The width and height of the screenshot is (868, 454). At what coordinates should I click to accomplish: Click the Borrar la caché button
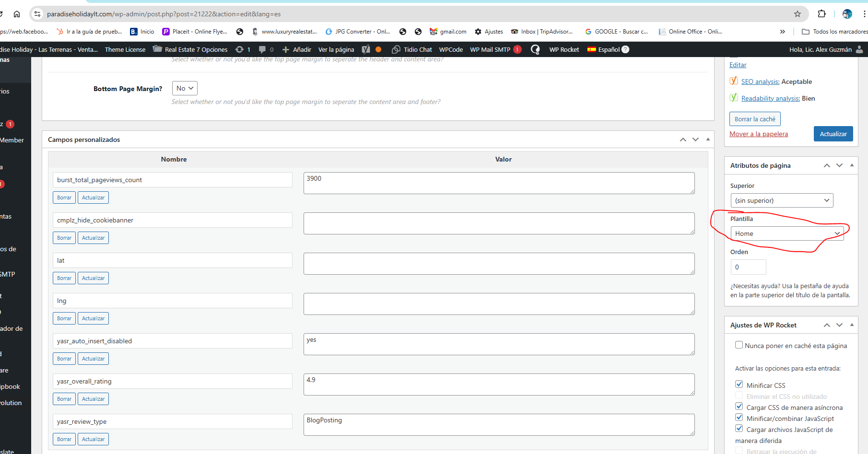coord(755,119)
